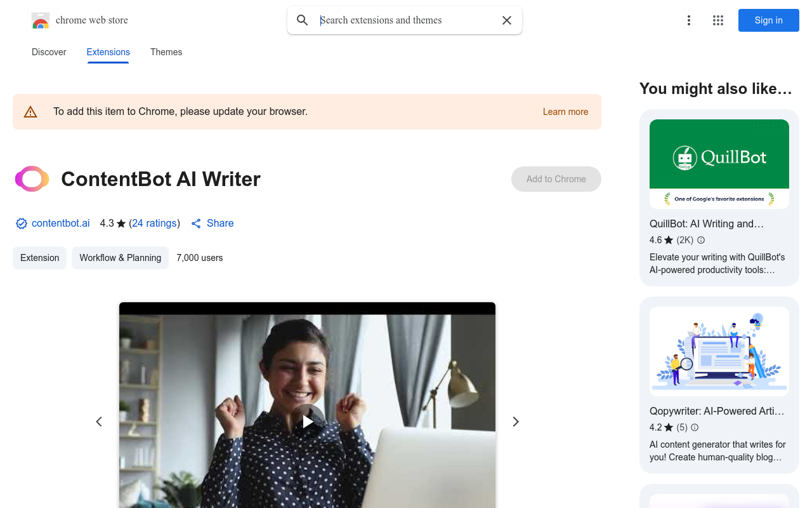Click the 7,000 users text
This screenshot has height=508, width=812.
200,258
